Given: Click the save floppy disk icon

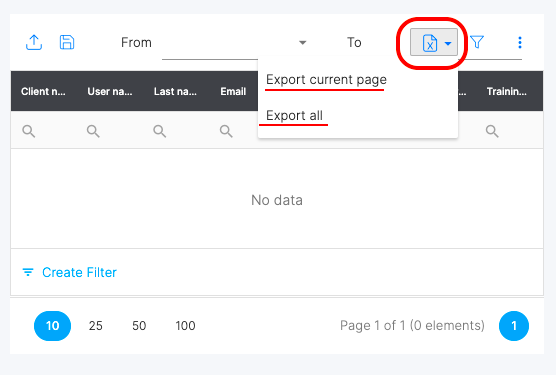Looking at the screenshot, I should 67,43.
